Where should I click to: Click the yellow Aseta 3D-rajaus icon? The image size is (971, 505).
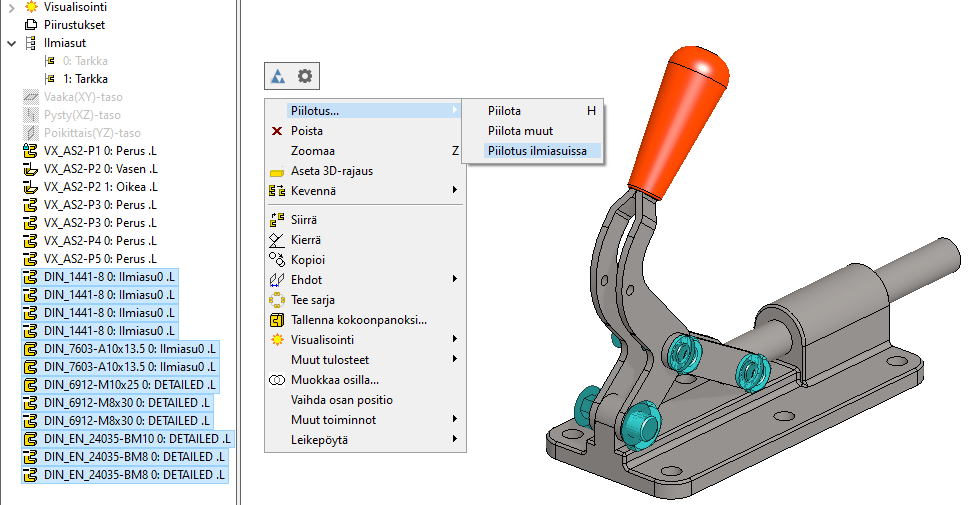point(278,172)
